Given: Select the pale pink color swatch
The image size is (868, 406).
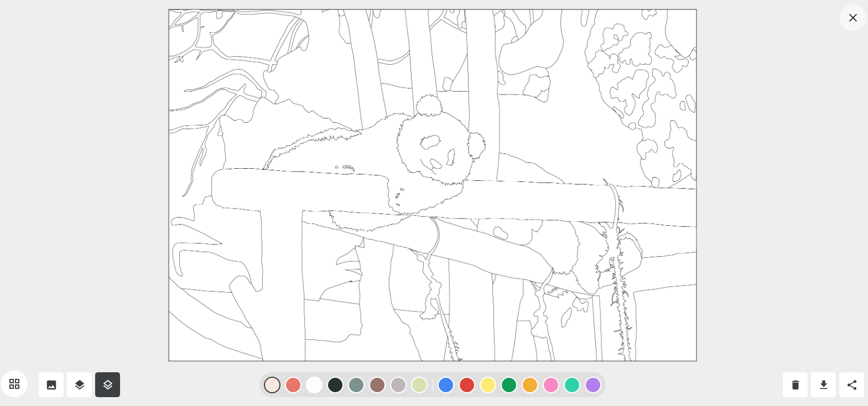Looking at the screenshot, I should [272, 385].
